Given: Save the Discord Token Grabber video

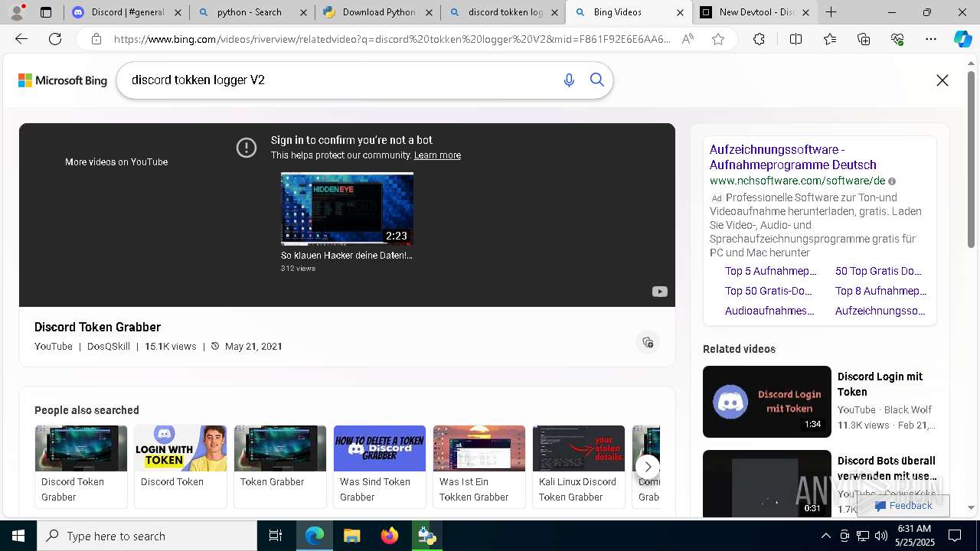Looking at the screenshot, I should pos(648,342).
